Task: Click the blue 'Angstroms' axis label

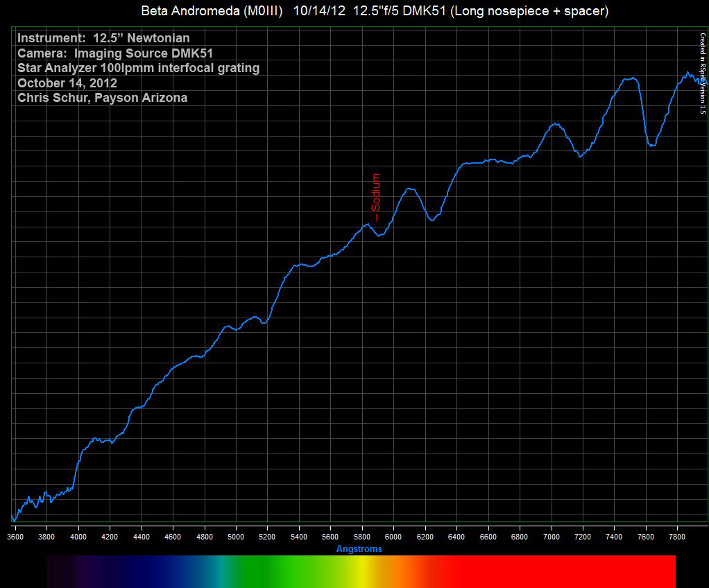Action: (359, 548)
